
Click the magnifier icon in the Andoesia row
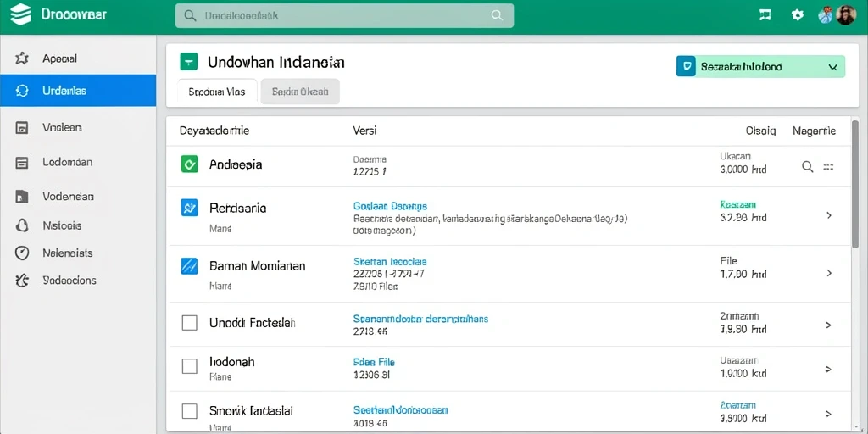pyautogui.click(x=808, y=167)
